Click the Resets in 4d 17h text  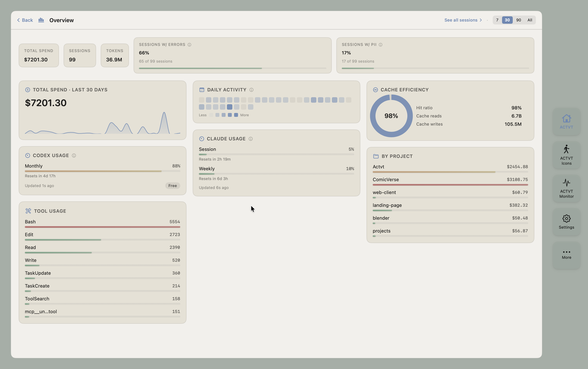pyautogui.click(x=40, y=176)
